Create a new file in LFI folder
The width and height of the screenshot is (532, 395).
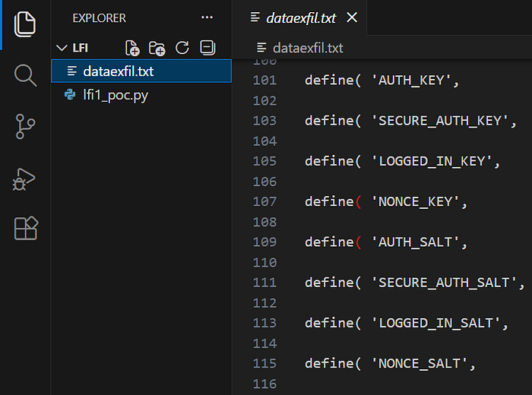coord(132,48)
